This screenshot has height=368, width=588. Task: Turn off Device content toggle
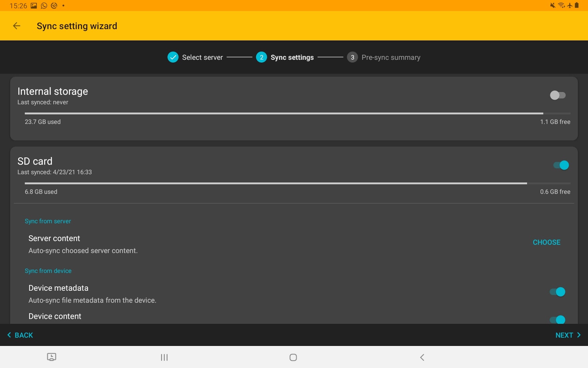tap(557, 319)
